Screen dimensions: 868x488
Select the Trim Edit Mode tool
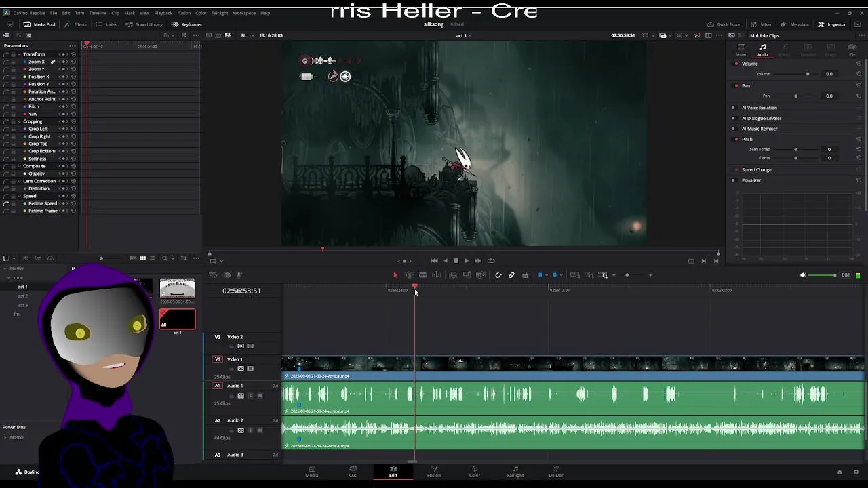(409, 275)
